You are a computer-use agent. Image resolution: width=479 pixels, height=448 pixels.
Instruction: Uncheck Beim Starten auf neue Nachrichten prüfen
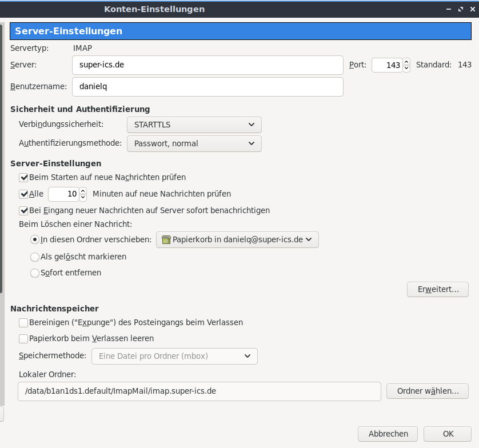click(23, 178)
